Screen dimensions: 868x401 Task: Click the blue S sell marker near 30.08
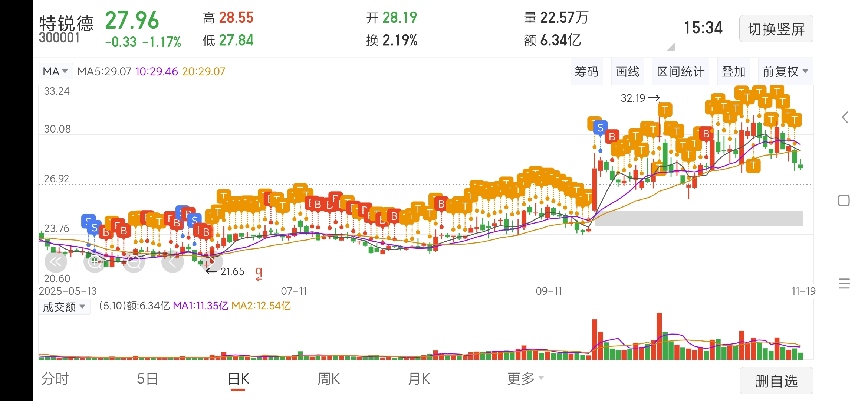(600, 128)
